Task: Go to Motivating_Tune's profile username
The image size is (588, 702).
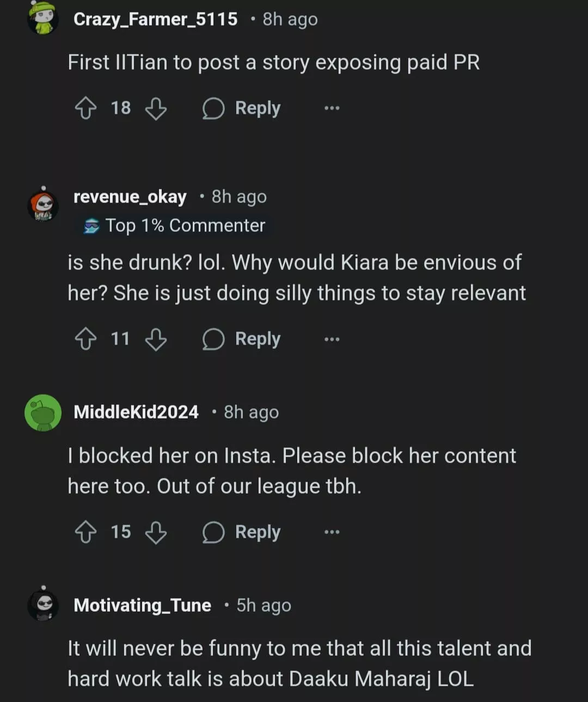Action: [x=142, y=605]
